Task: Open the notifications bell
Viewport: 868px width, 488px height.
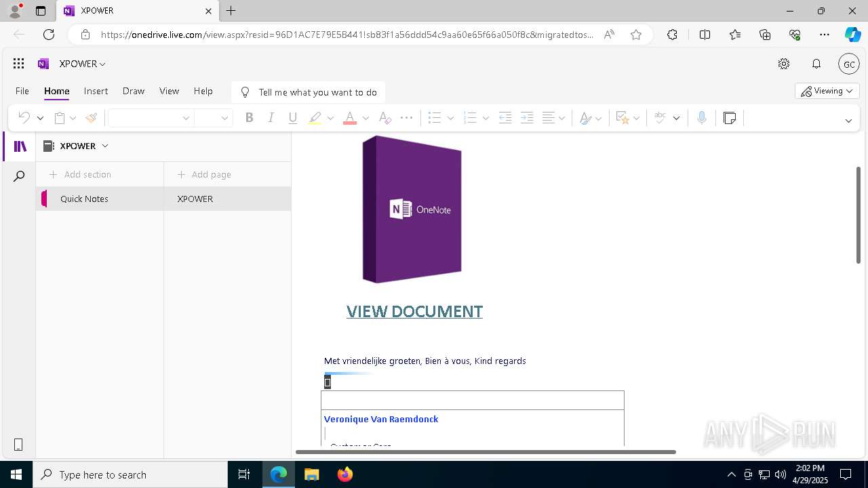Action: click(816, 64)
